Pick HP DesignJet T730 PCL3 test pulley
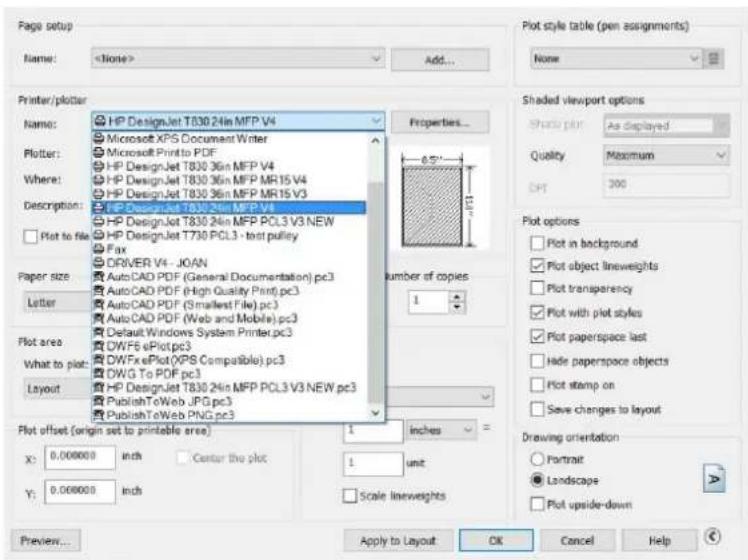 pos(231,236)
